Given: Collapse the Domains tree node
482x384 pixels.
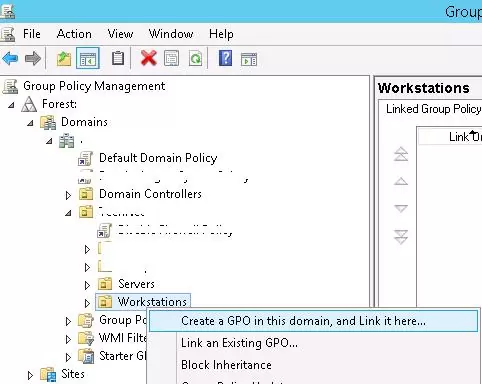Looking at the screenshot, I should click(x=30, y=123).
